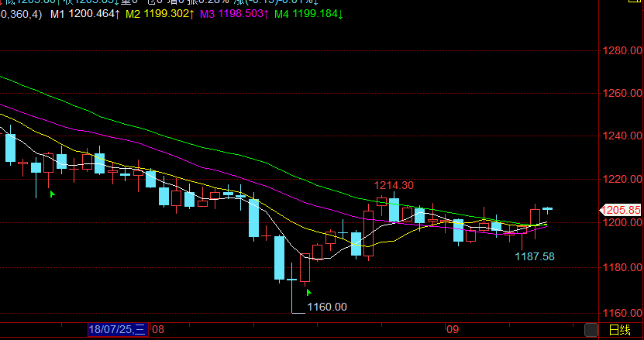The height and width of the screenshot is (340, 644).
Task: Click the gray square button beside 日线
Action: [591, 330]
